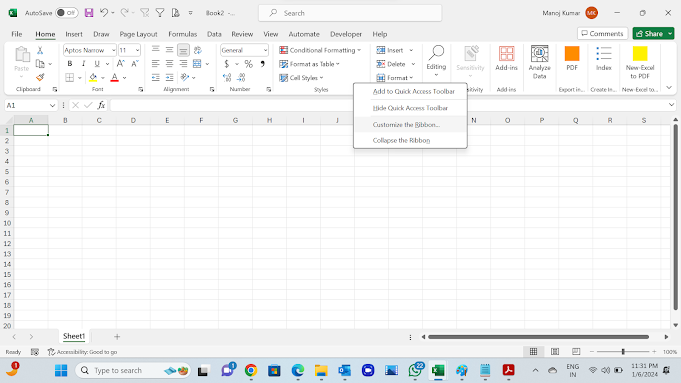This screenshot has width=681, height=383.
Task: Click the Borders icon
Action: coord(69,78)
